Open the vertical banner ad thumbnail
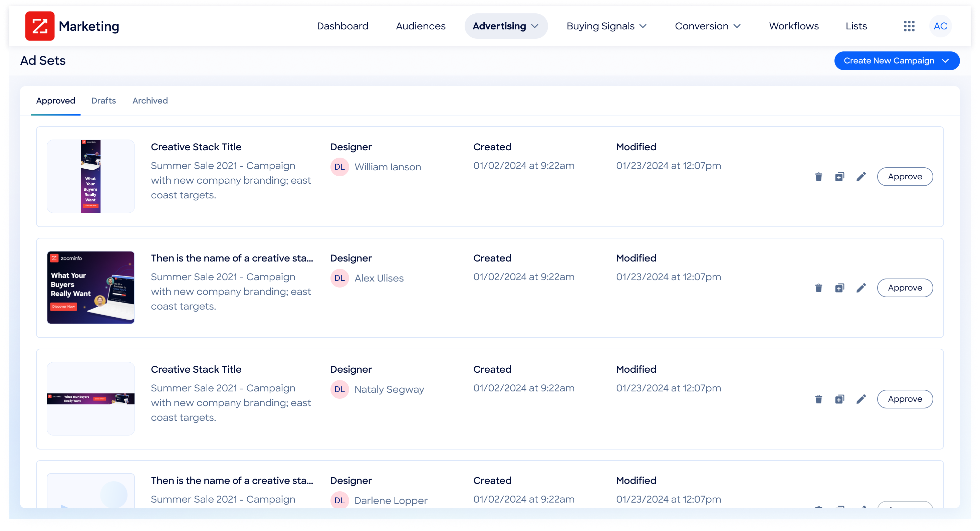The width and height of the screenshot is (980, 531). 90,176
